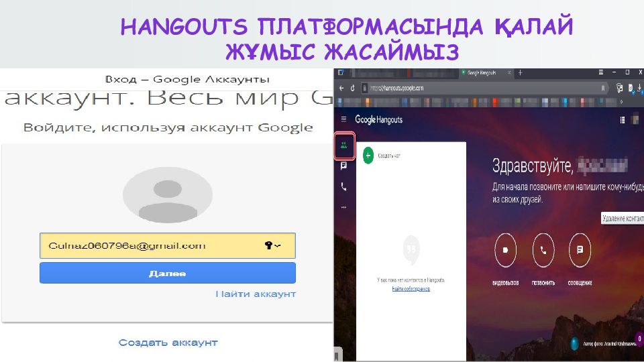The image size is (644, 362).
Task: Click the Найти собеседника link
Action: pyautogui.click(x=411, y=289)
